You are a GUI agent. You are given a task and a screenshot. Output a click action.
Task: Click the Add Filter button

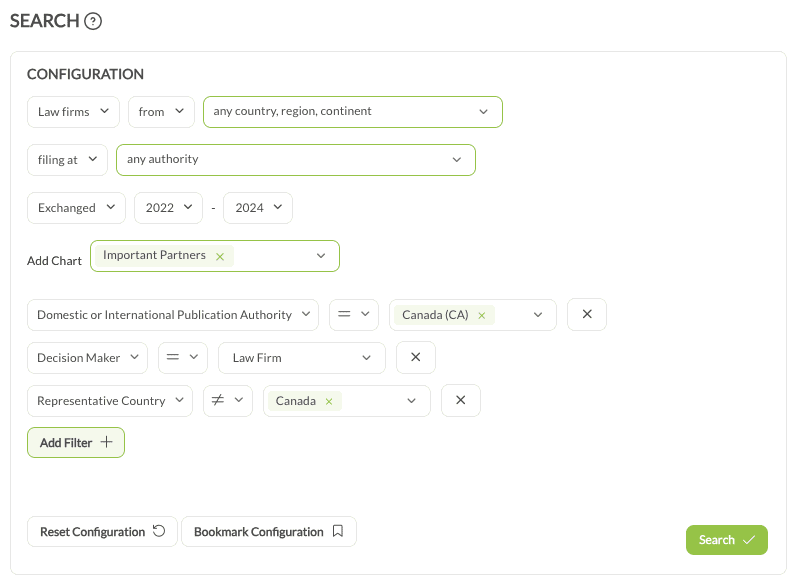click(76, 442)
